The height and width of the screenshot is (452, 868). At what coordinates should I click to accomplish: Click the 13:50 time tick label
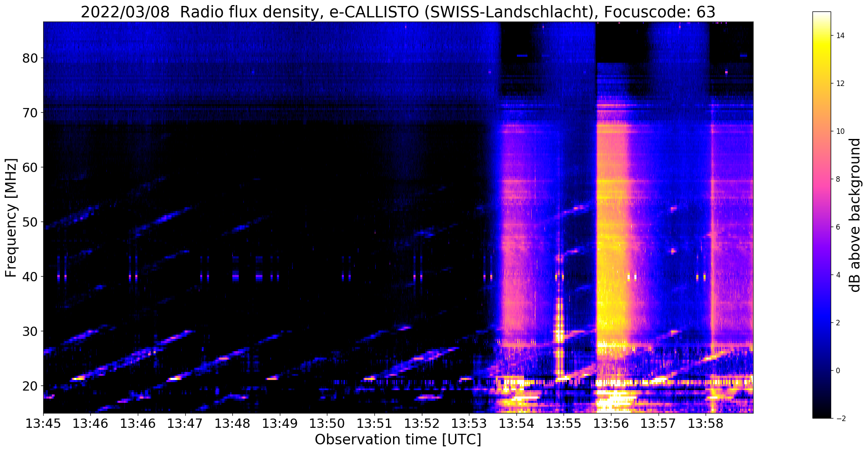[x=327, y=424]
